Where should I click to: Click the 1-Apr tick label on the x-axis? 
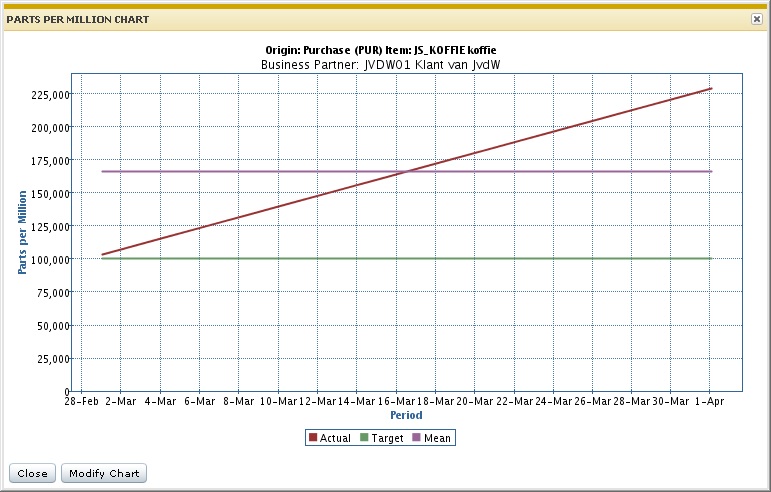tap(709, 400)
